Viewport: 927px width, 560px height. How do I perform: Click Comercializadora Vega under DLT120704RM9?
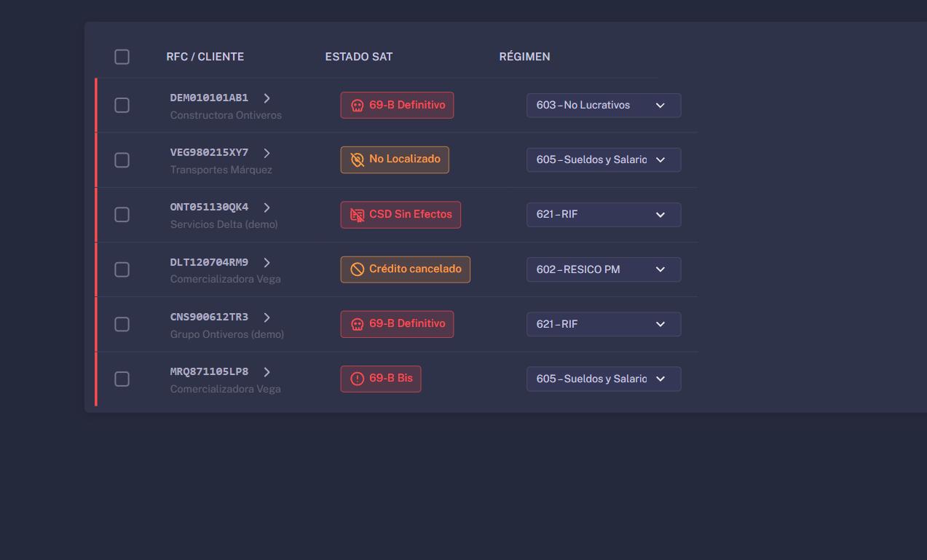pyautogui.click(x=226, y=279)
